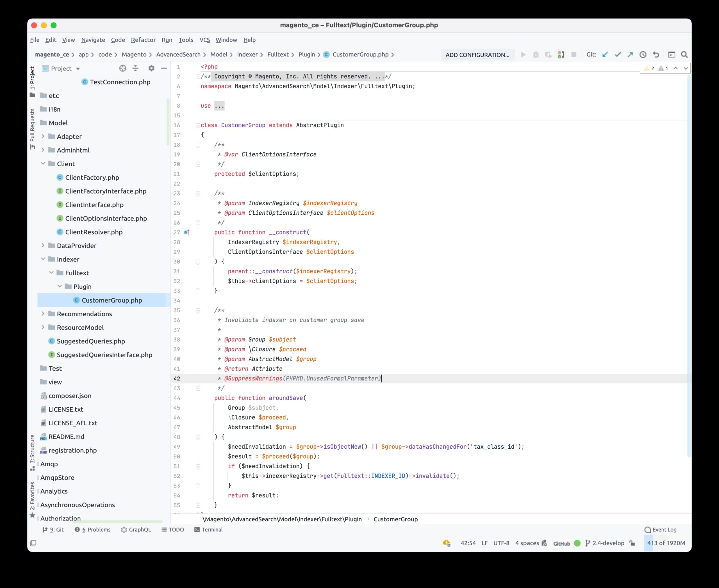This screenshot has width=719, height=588.
Task: Open the 9: Git tool window
Action: (x=53, y=529)
